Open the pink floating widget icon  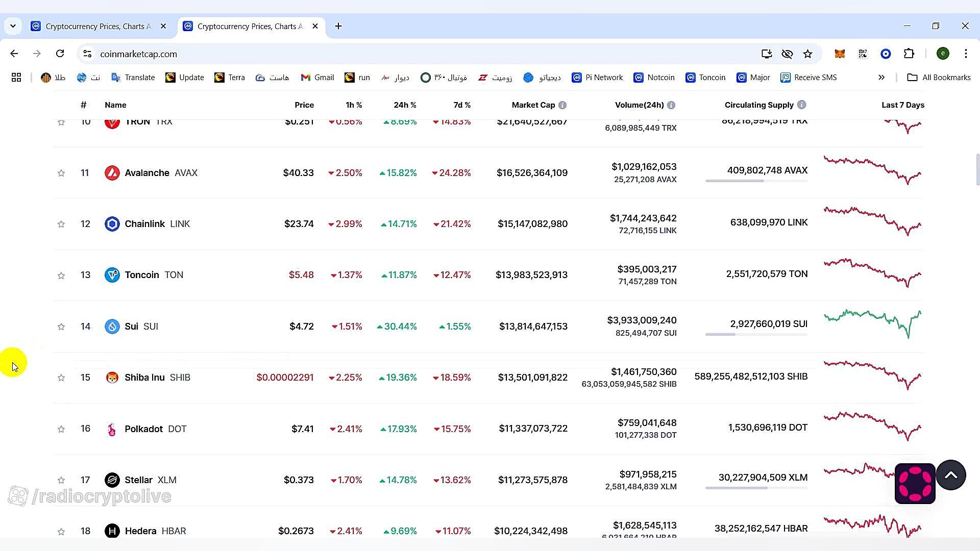coord(915,484)
